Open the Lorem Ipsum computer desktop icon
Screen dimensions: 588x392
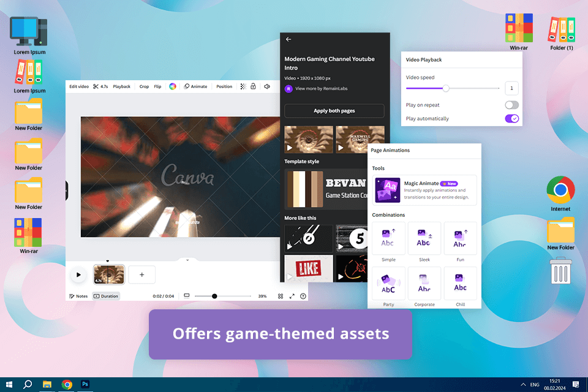coord(29,36)
